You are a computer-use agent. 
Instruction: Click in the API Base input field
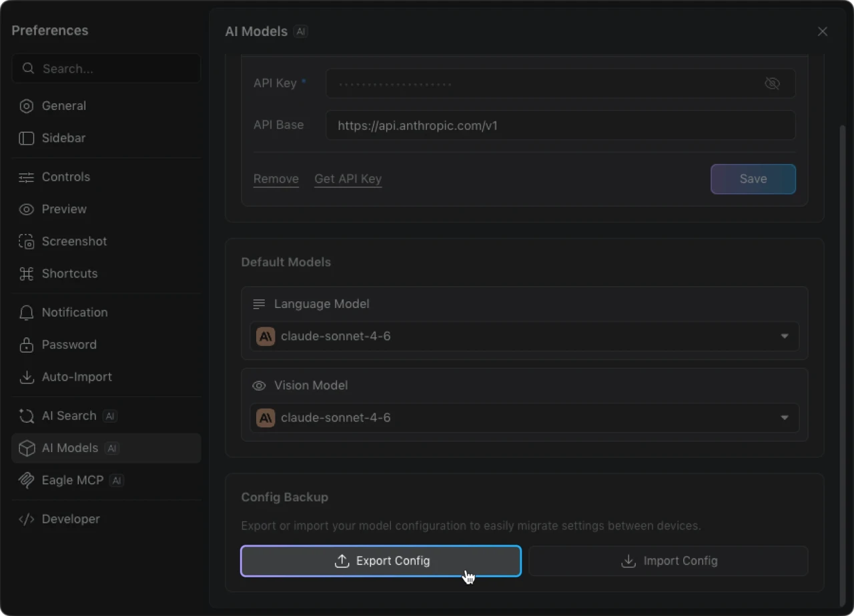(560, 125)
